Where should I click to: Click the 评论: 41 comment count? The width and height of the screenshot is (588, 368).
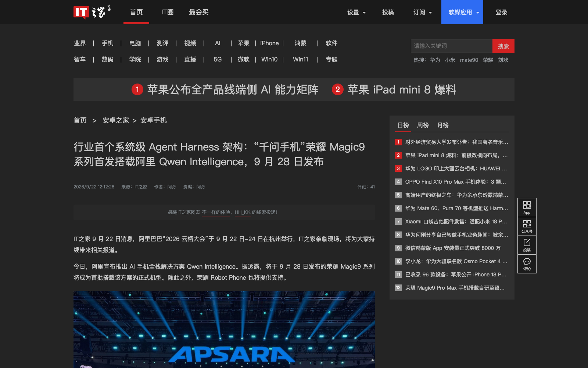click(x=366, y=187)
